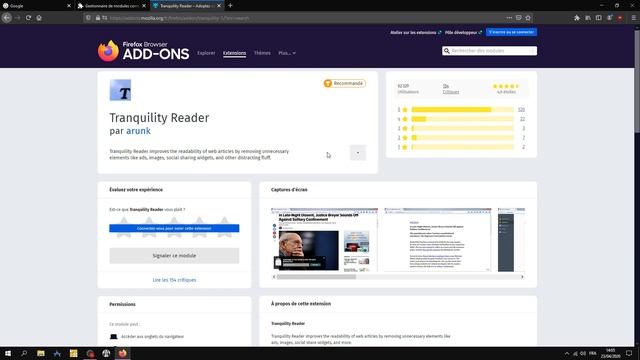Open first screenshot with Justice Breyer article
The image size is (640, 360).
click(324, 240)
